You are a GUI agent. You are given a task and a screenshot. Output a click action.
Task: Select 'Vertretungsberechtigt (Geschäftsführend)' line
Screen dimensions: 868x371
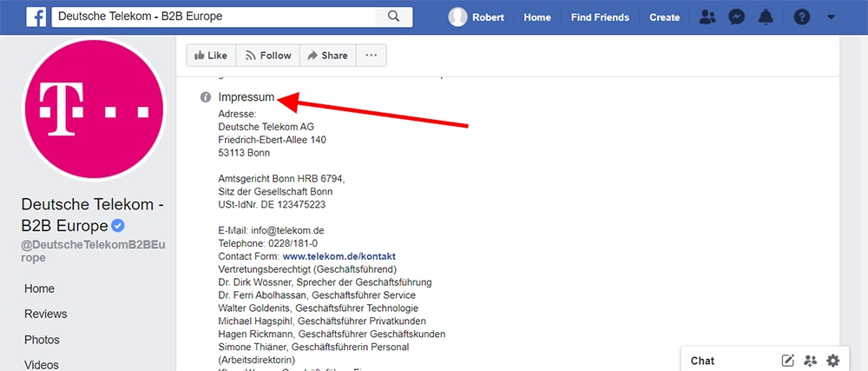pyautogui.click(x=308, y=269)
